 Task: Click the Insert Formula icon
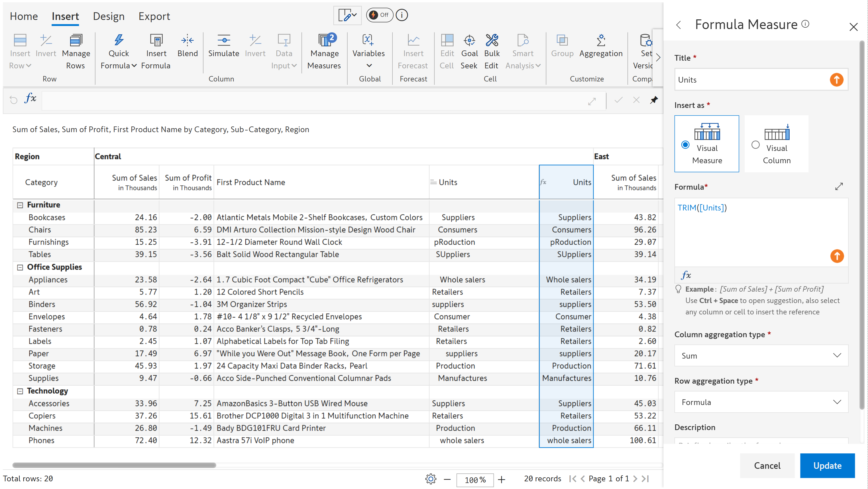pos(156,41)
